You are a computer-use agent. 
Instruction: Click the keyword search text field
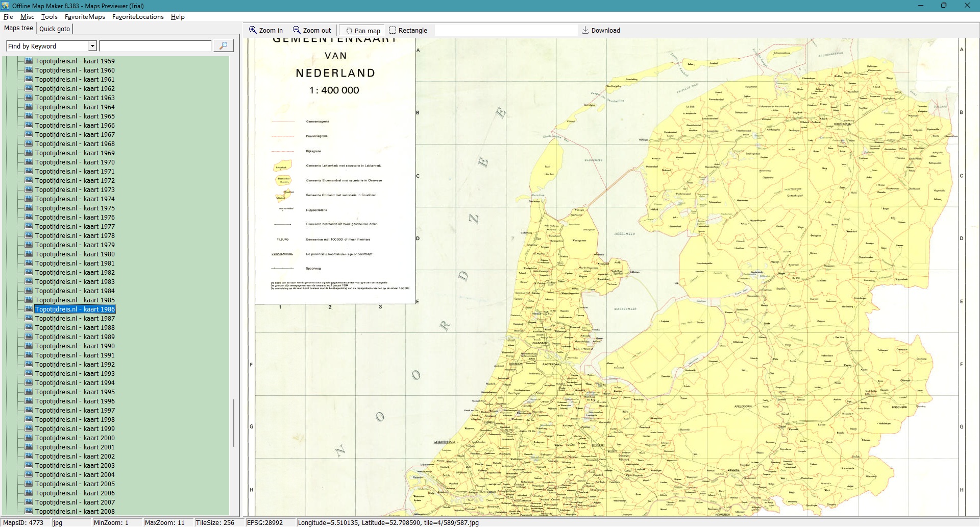click(155, 46)
